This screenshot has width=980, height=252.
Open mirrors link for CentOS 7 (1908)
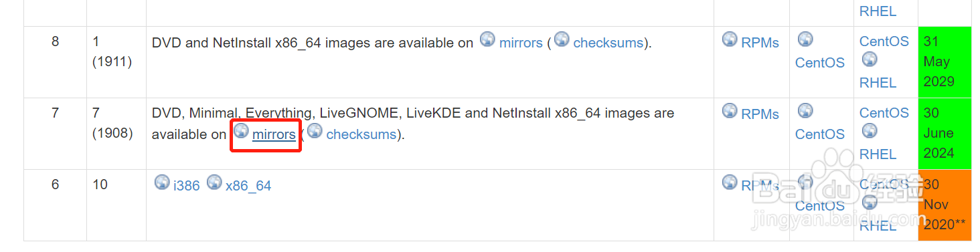(274, 134)
